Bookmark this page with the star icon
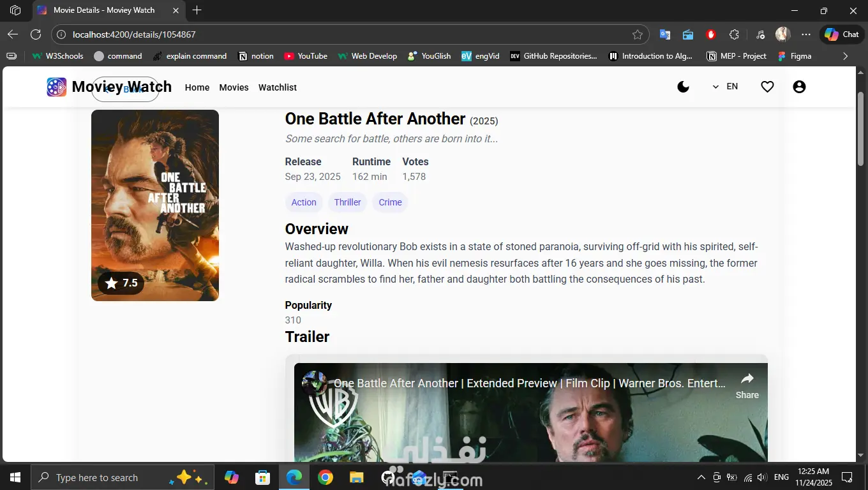The width and height of the screenshot is (868, 490). coord(637,34)
